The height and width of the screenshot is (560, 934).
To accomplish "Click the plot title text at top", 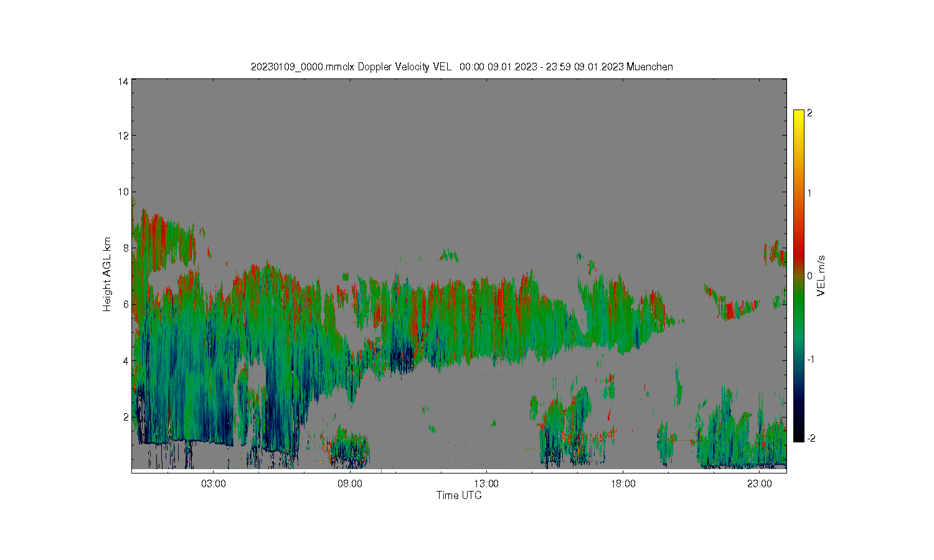I will coord(461,67).
